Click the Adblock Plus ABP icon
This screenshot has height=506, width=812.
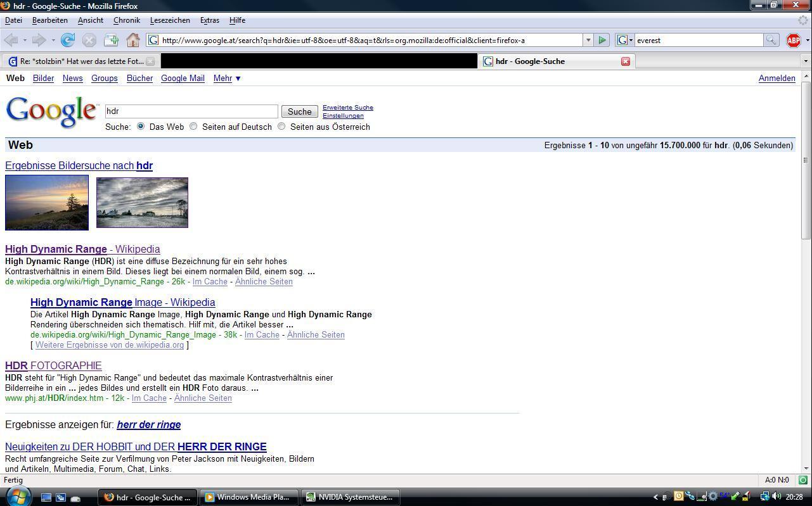click(793, 41)
